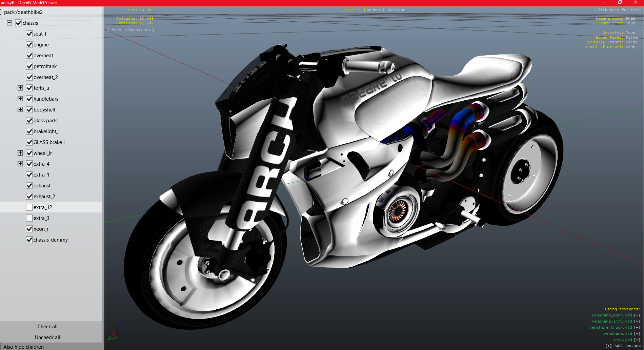Enable the extra_3 checkbox

(29, 218)
